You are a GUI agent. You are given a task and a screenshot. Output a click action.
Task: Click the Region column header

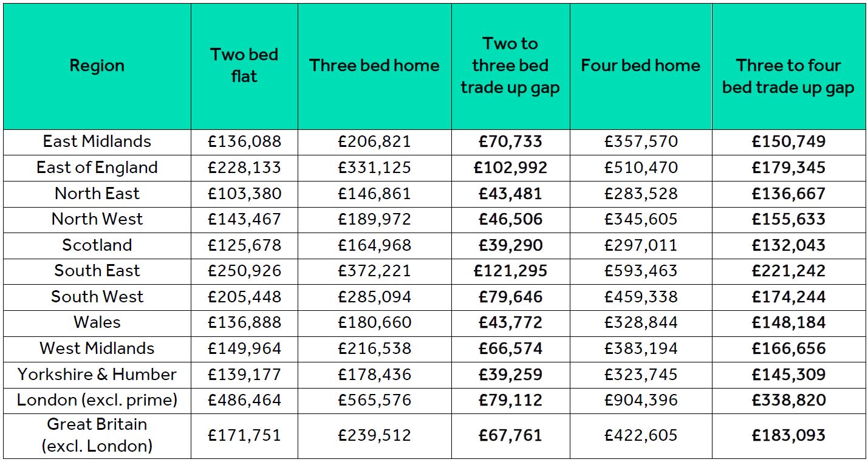(x=97, y=66)
